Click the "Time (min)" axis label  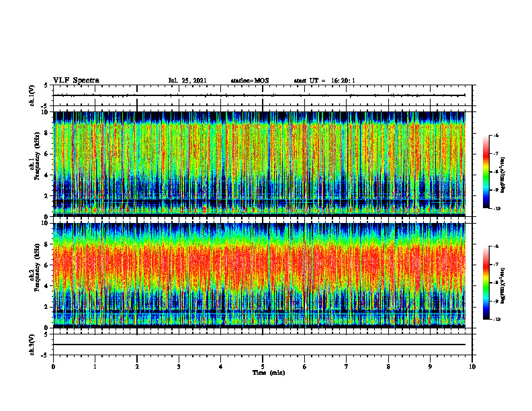pos(269,373)
